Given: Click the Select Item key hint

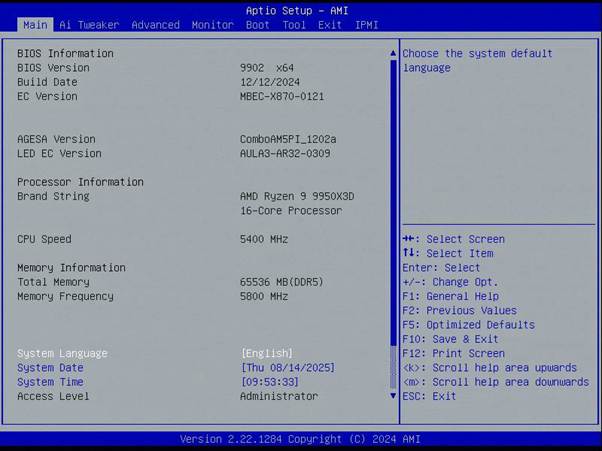Looking at the screenshot, I should [x=448, y=253].
